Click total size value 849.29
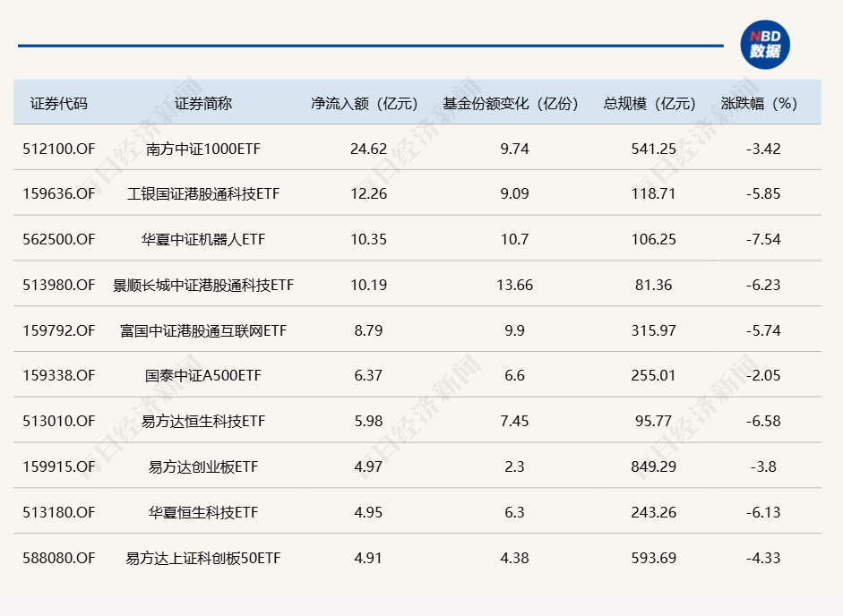 tap(653, 467)
